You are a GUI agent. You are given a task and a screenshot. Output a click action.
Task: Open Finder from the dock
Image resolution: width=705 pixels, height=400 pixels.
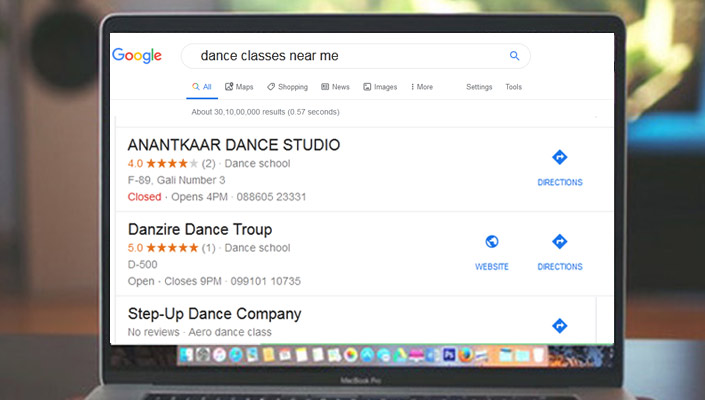tap(186, 355)
